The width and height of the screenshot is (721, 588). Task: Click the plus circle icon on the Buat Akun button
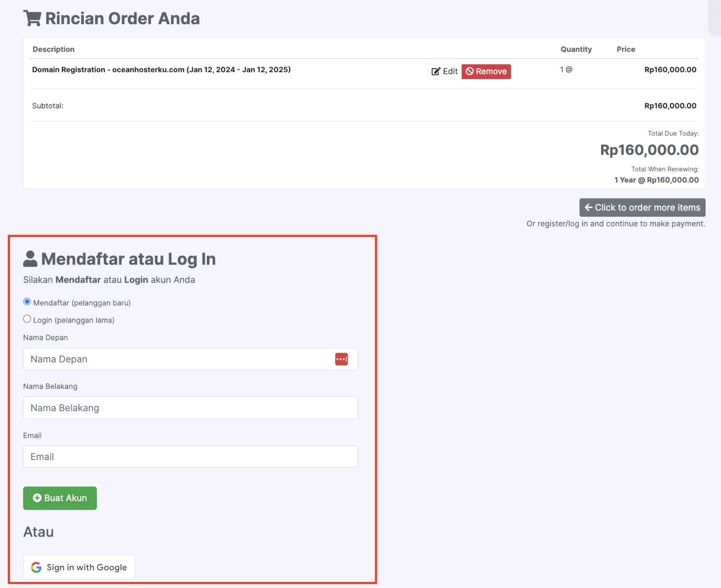37,498
